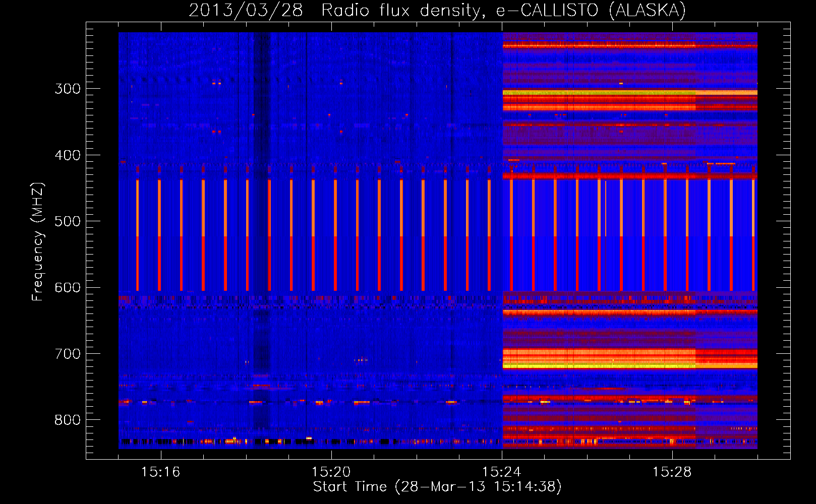The width and height of the screenshot is (816, 504).
Task: Click the 15:16 time tick label
Action: pos(160,472)
